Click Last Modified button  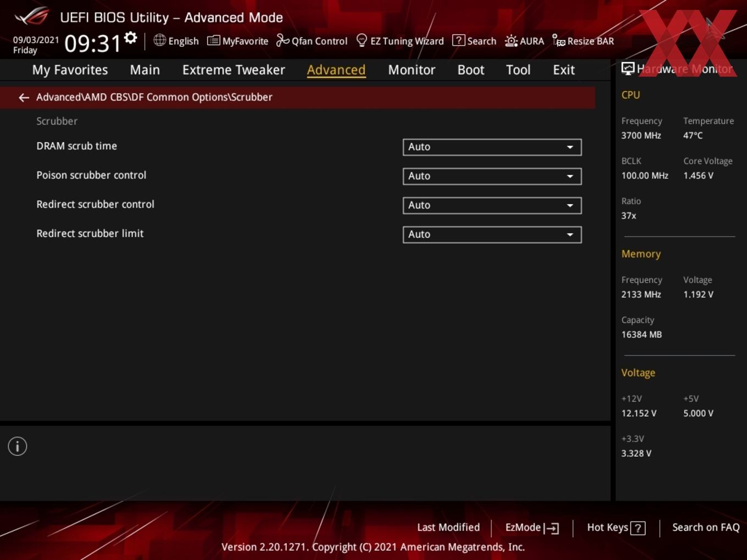click(x=448, y=527)
